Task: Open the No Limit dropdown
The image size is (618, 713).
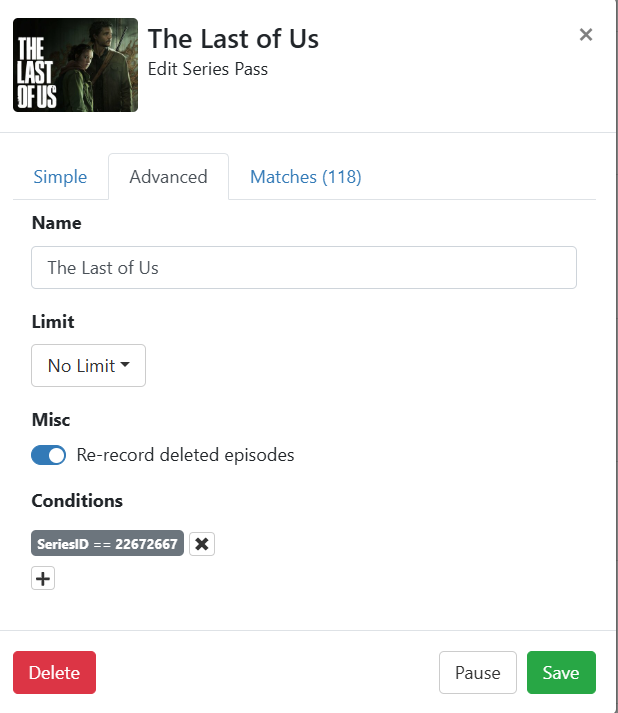Action: coord(88,366)
